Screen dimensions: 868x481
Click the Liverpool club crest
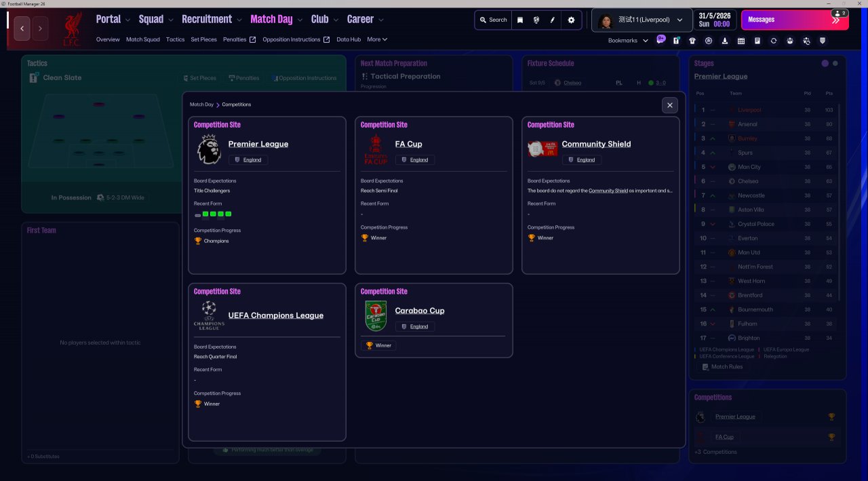click(72, 29)
